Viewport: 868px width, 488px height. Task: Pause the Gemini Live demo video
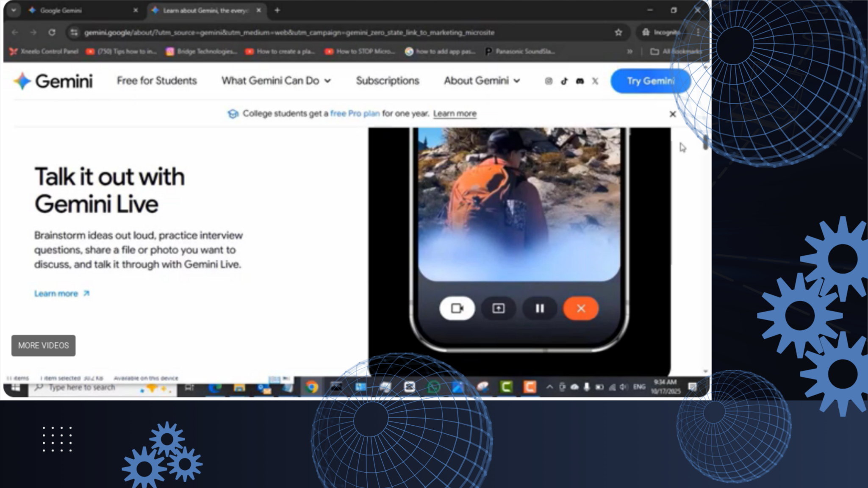coord(539,308)
